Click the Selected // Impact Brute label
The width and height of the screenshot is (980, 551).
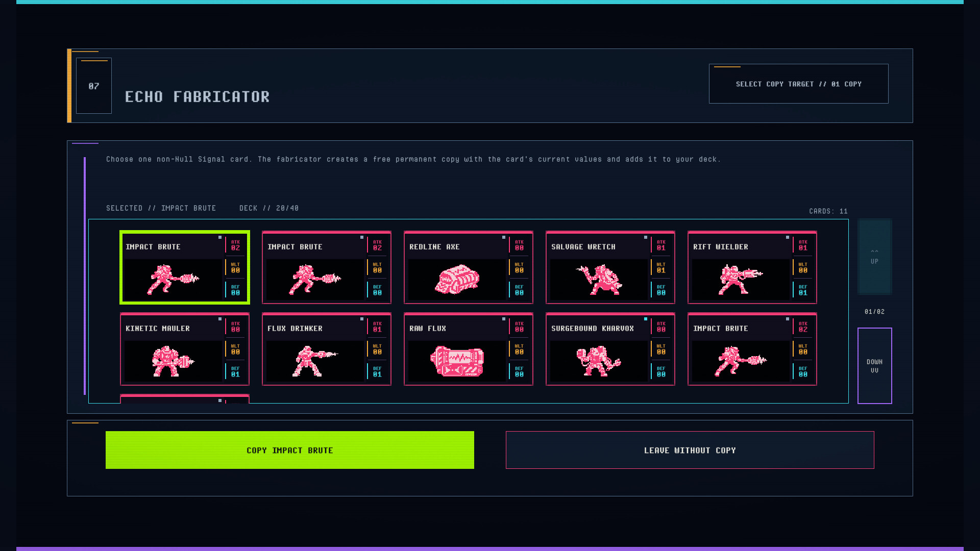pyautogui.click(x=161, y=208)
